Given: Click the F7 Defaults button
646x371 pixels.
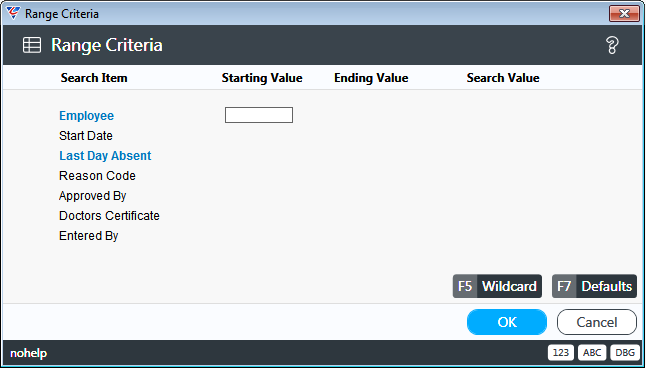Looking at the screenshot, I should click(x=595, y=286).
